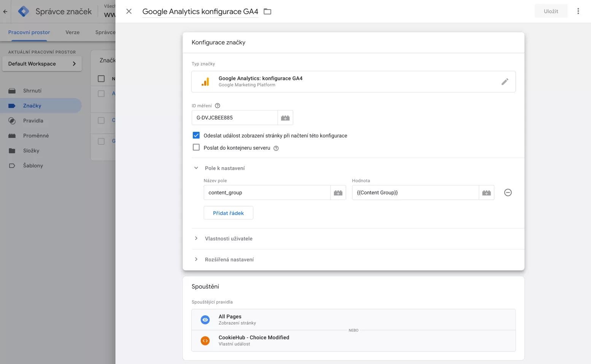Click Google Analytics bar chart icon

click(205, 82)
